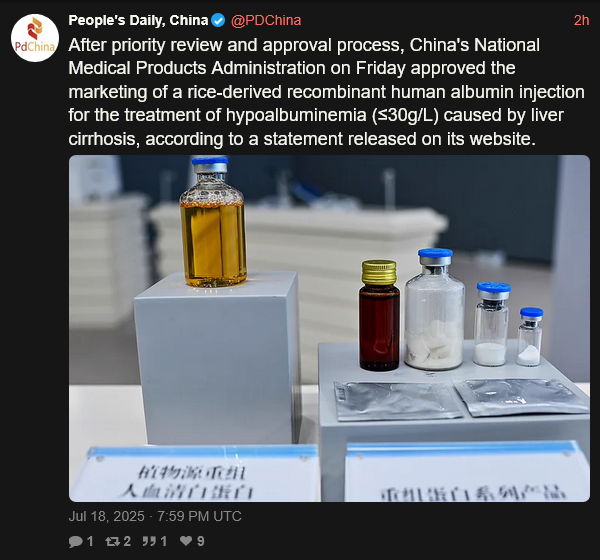
Task: Click the retweet count 2
Action: 127,541
